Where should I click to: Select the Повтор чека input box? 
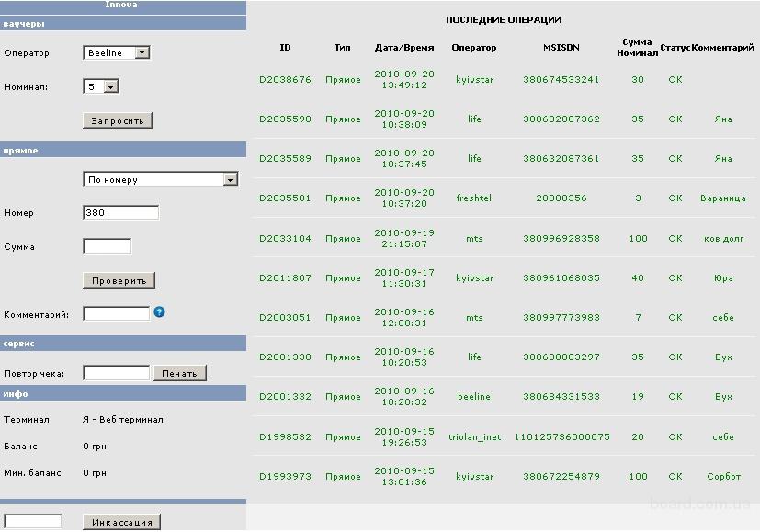click(116, 373)
